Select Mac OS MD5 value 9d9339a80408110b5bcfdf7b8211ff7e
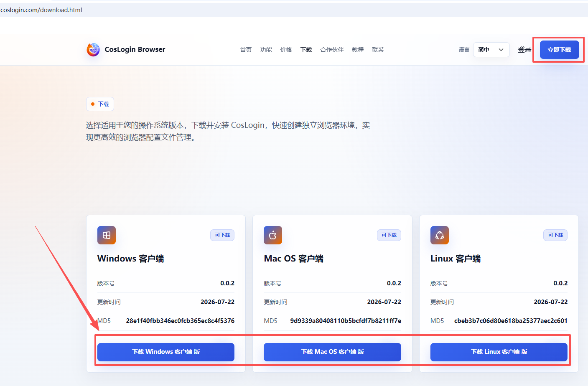The image size is (588, 386). point(346,321)
